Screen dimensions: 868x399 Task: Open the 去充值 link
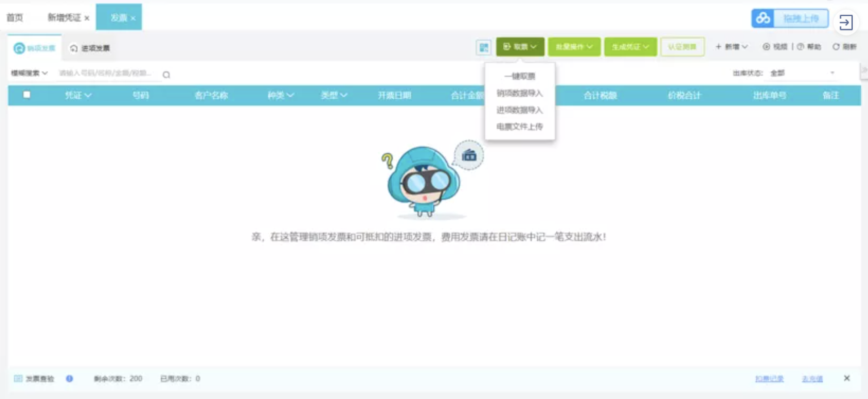coord(812,379)
